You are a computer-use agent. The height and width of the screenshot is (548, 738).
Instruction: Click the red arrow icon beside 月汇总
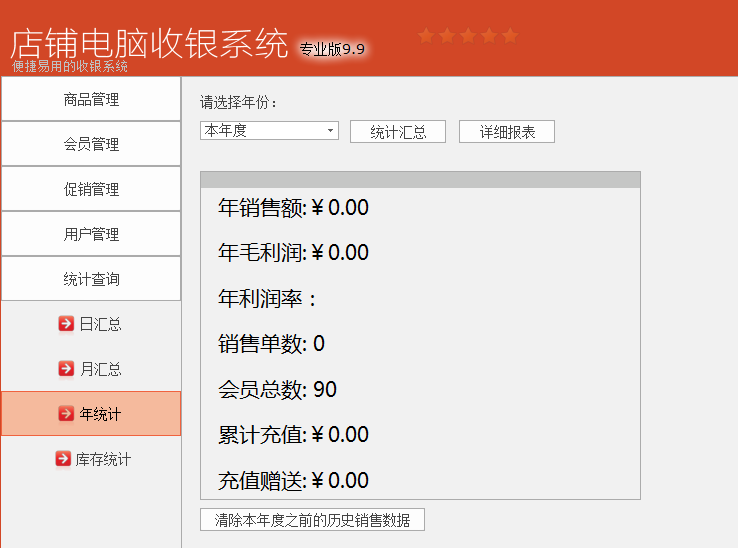click(x=66, y=368)
